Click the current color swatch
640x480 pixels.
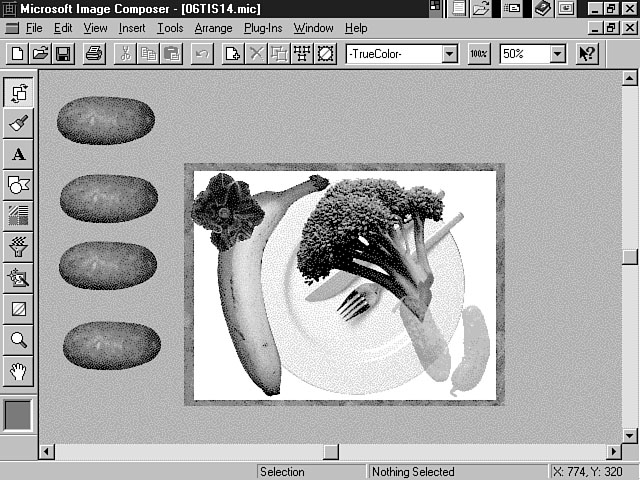[19, 416]
